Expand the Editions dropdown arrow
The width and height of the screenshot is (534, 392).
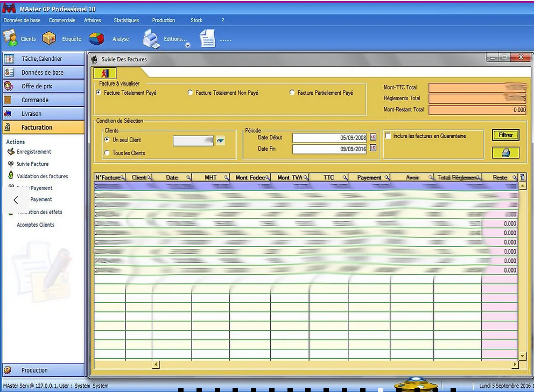[x=188, y=45]
